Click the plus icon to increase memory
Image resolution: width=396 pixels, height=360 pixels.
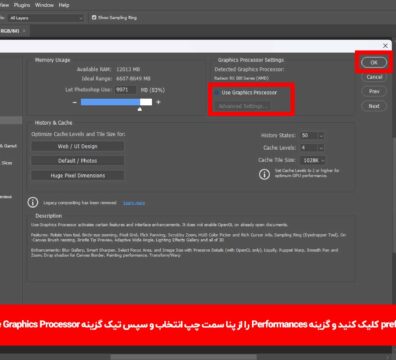click(x=158, y=102)
